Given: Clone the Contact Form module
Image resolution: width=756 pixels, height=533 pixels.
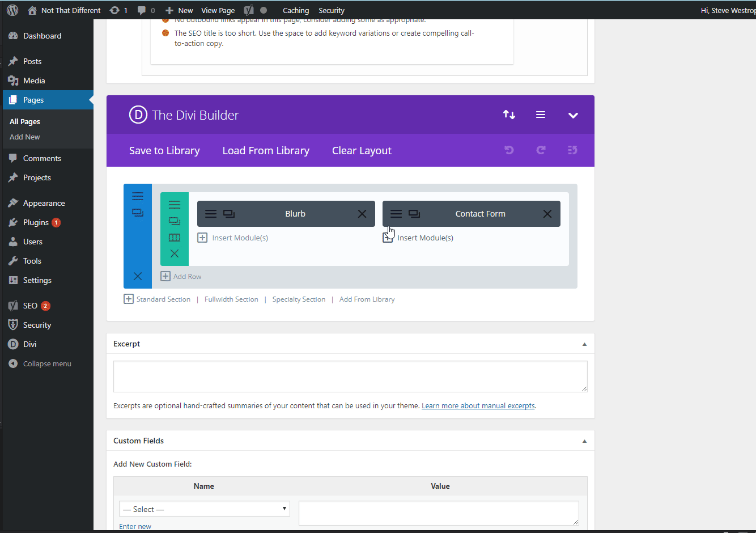Looking at the screenshot, I should (414, 214).
